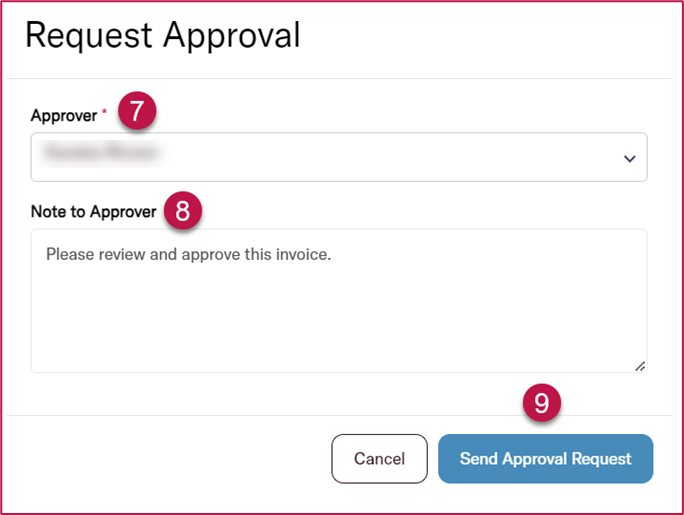Viewport: 684px width, 515px height.
Task: Click the step 9 numbered badge
Action: tap(542, 402)
